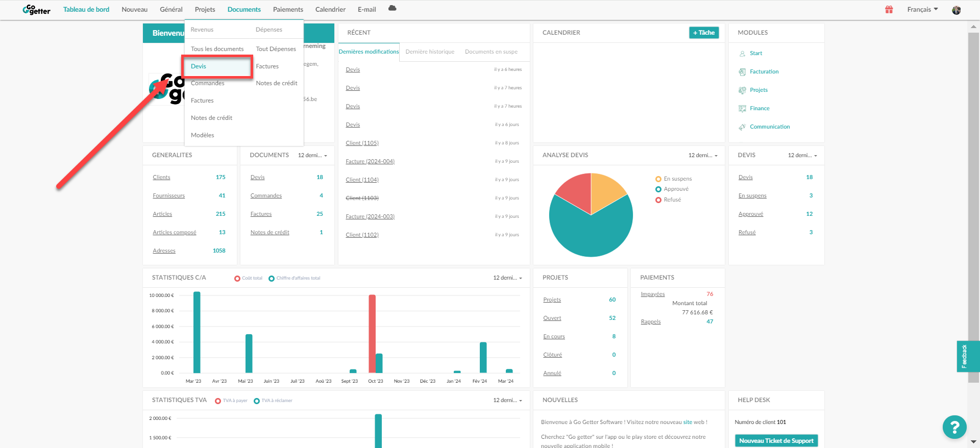Open the Ouvert projects link
The width and height of the screenshot is (980, 448).
click(x=552, y=318)
